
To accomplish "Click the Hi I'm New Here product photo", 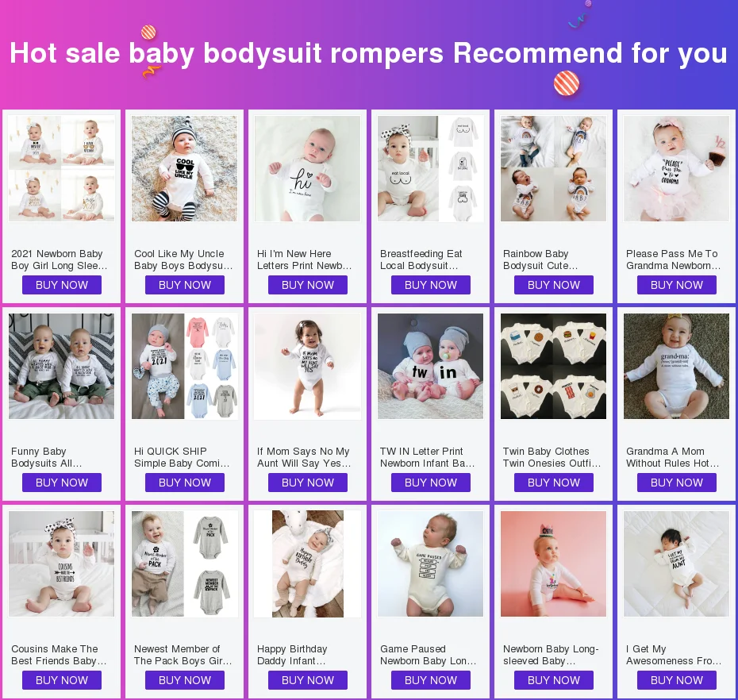I will (x=307, y=168).
